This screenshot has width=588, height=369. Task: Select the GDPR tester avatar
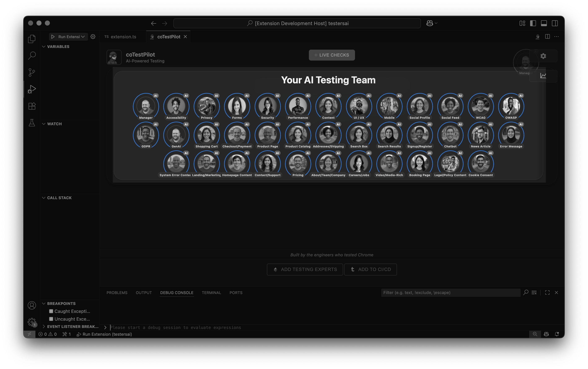click(146, 134)
